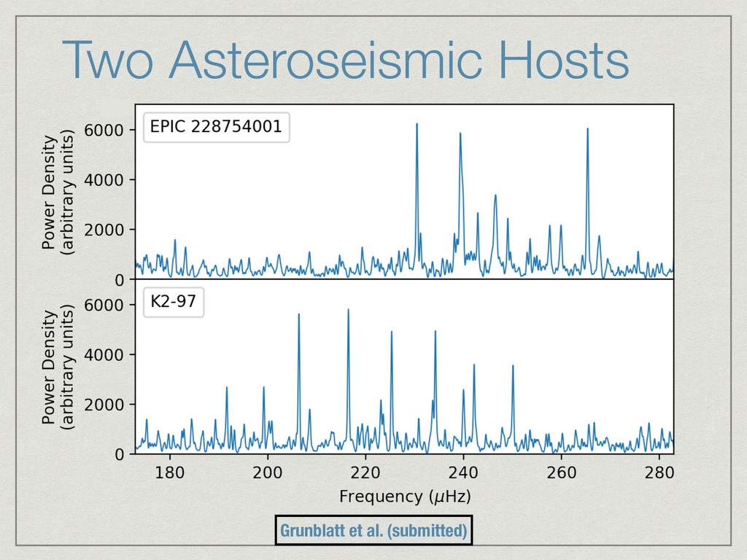
Task: Click the x-axis tick label '200'
Action: (x=267, y=472)
